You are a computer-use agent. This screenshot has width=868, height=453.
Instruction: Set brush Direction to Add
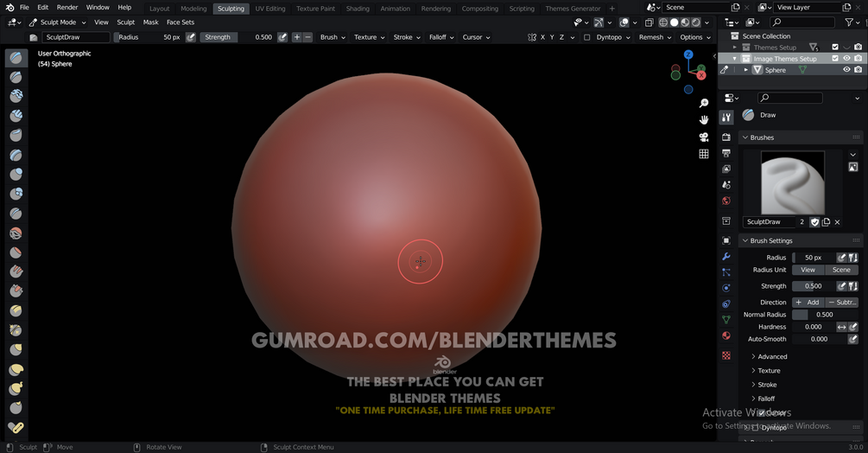808,303
